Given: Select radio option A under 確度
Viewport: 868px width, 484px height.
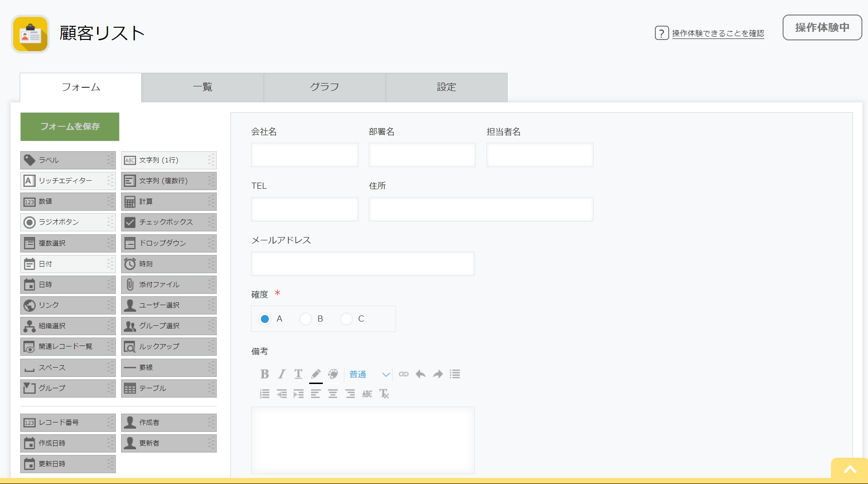Looking at the screenshot, I should [265, 319].
